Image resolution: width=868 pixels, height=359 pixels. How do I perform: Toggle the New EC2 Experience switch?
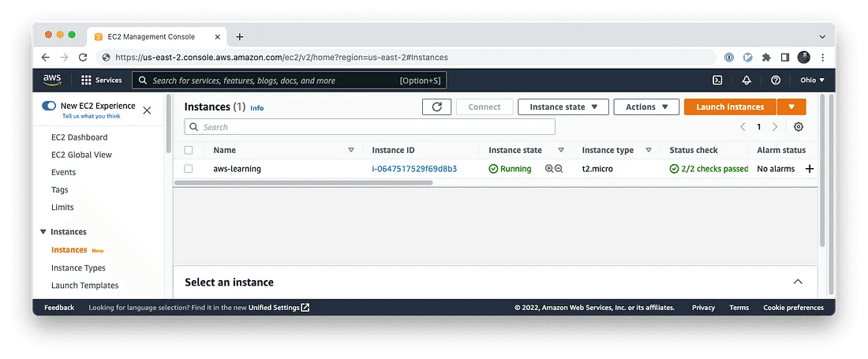tap(49, 106)
